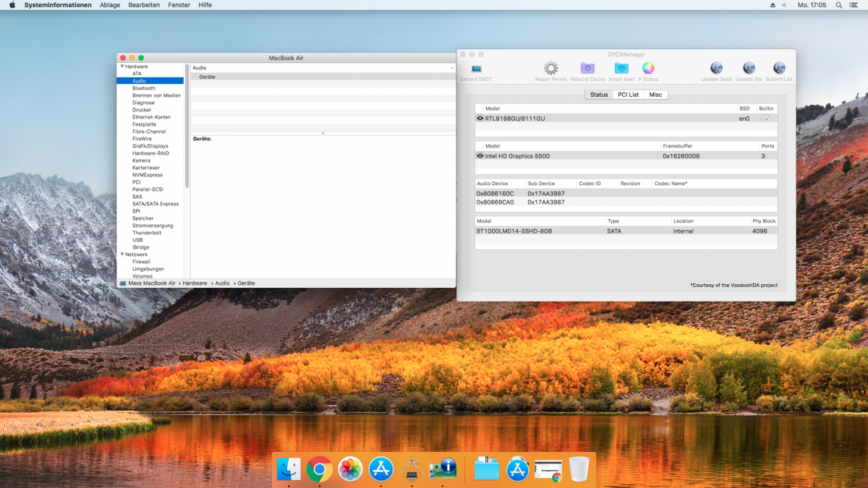Toggle the Builtin checkbox for RTL8168GU
The image size is (868, 488).
[x=767, y=119]
